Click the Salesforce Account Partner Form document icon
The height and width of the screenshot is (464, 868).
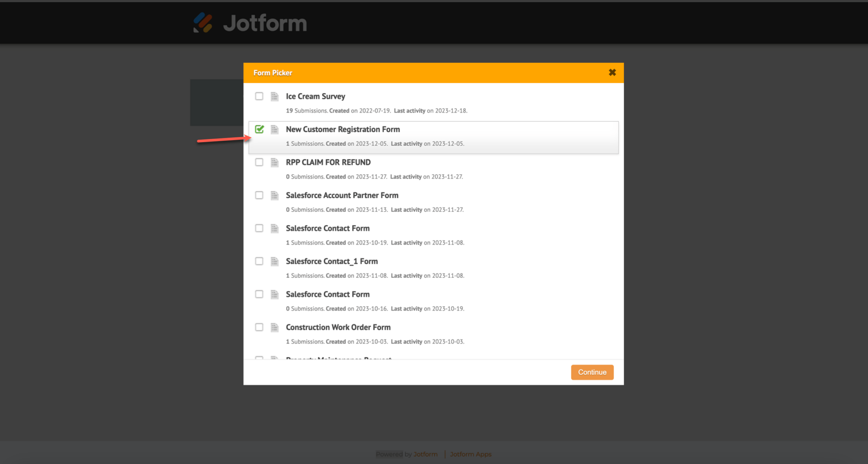pos(275,195)
